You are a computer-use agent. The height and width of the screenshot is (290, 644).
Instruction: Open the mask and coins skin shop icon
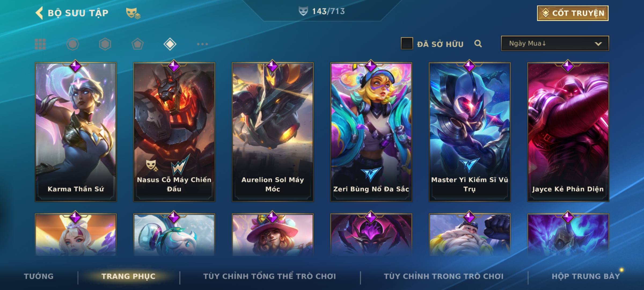tap(133, 13)
